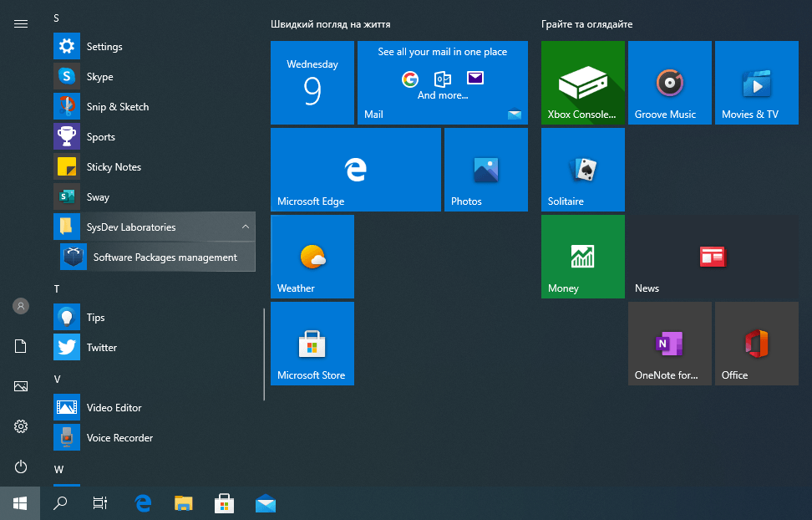Viewport: 812px width, 520px height.
Task: Open Video Editor
Action: pyautogui.click(x=154, y=407)
